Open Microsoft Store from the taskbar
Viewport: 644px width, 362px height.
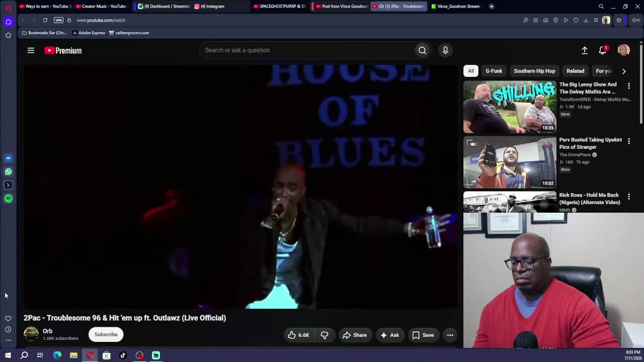tap(107, 355)
